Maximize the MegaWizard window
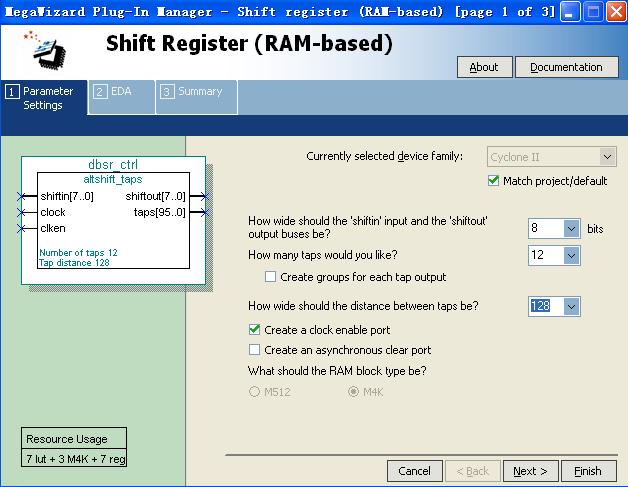Screen dimensions: 628x487 coord(593,12)
